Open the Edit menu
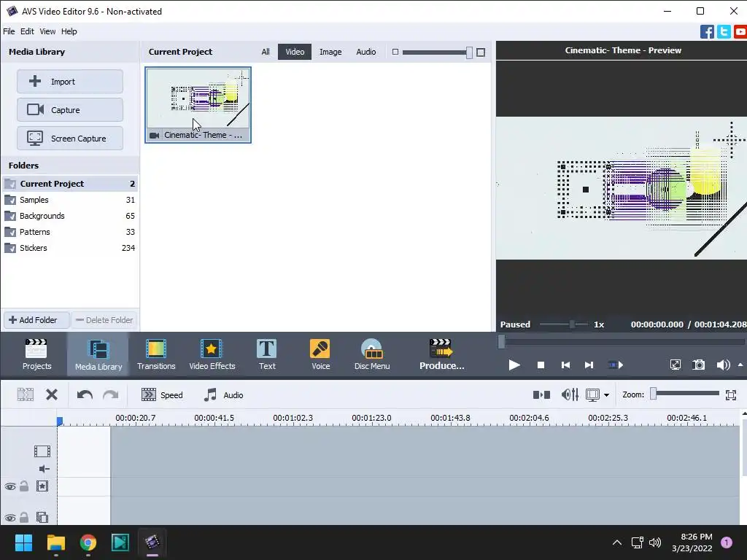 click(x=27, y=31)
